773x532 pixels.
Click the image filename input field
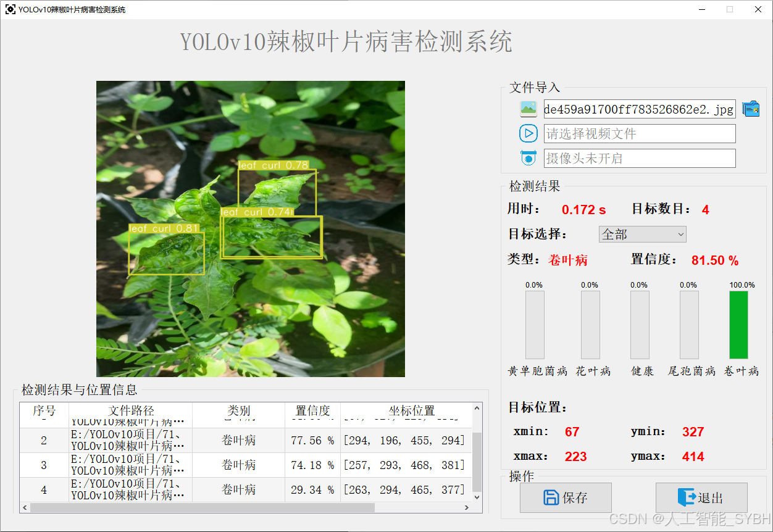click(x=640, y=109)
